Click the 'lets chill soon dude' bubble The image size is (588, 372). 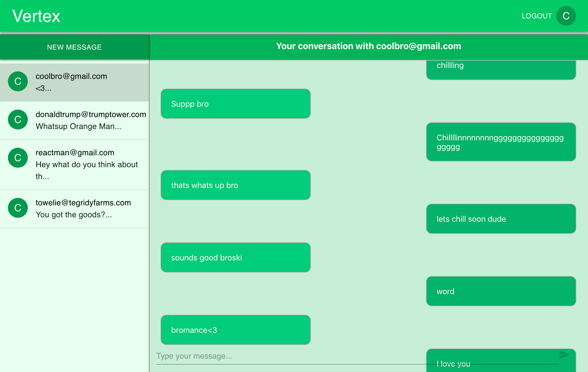(501, 219)
